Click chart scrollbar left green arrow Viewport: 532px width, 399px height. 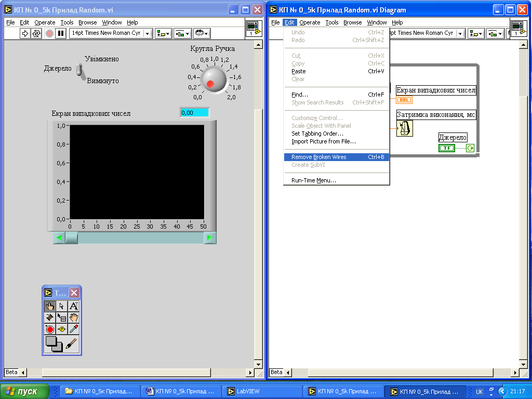coord(59,238)
